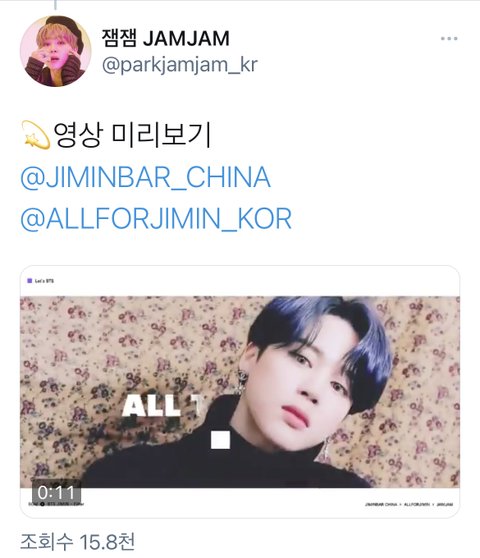
Task: Click the 조회수 15.8천 view count
Action: tap(78, 542)
